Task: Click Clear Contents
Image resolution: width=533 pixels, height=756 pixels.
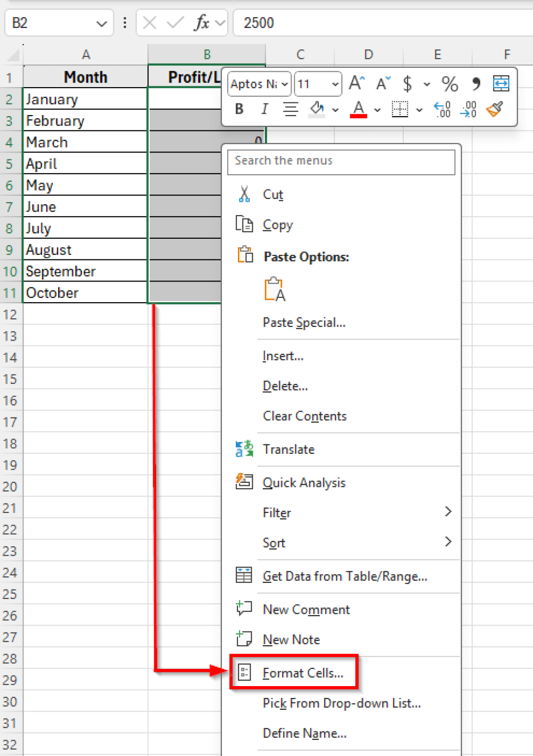Action: point(304,416)
